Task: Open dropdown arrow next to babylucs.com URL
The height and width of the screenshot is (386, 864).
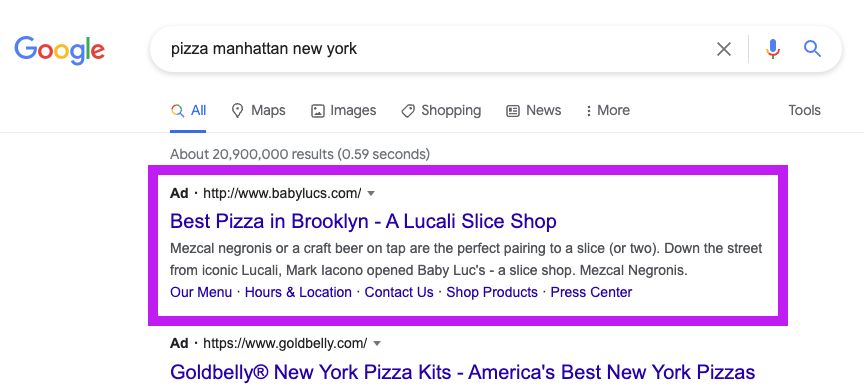Action: [371, 193]
